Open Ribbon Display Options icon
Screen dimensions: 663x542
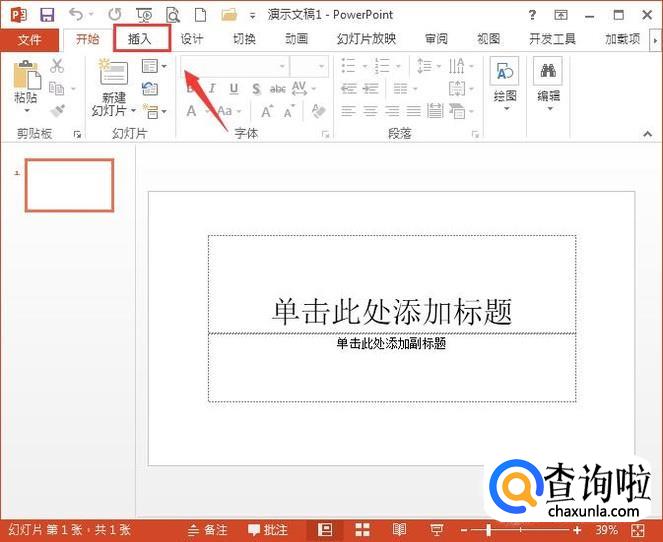click(x=561, y=15)
